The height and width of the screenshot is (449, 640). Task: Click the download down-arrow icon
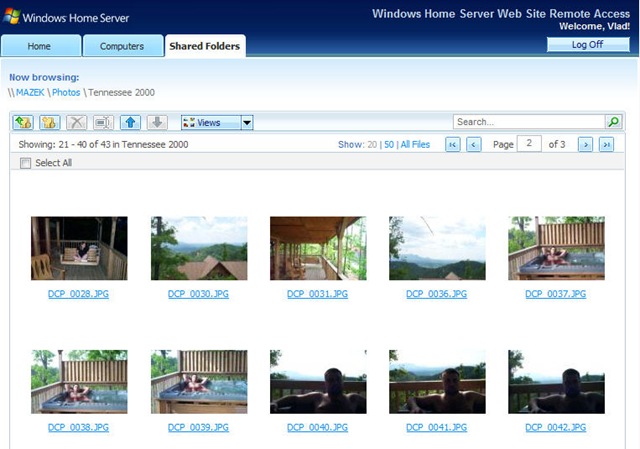pos(156,122)
